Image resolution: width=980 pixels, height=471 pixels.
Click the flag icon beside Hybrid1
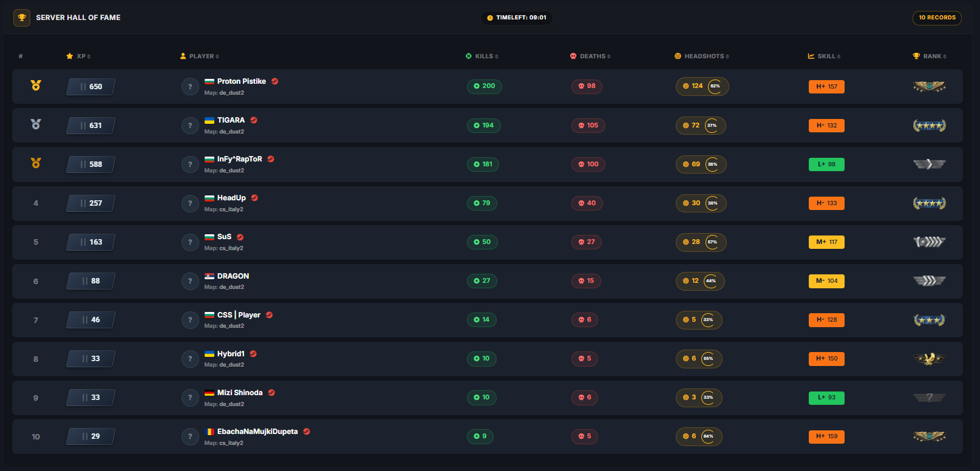[209, 354]
